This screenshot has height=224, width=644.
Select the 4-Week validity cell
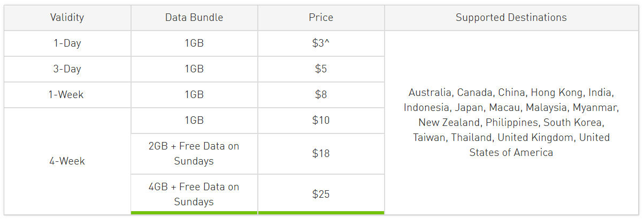point(67,161)
